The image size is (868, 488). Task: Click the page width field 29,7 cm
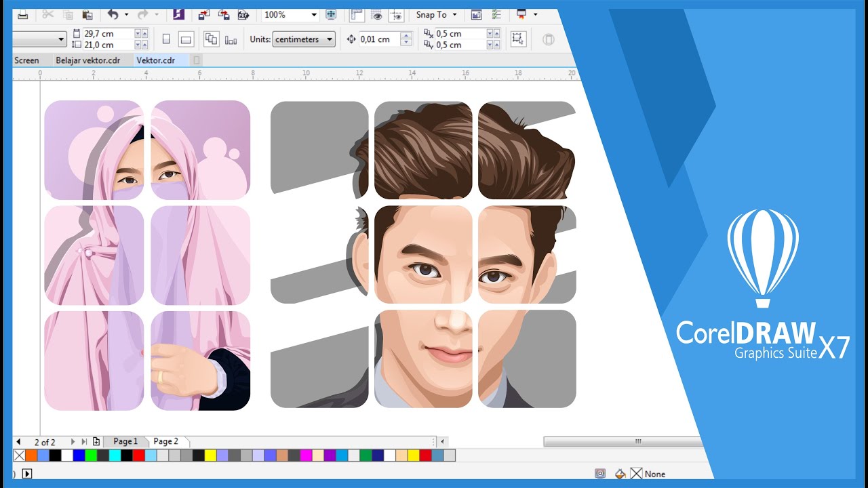click(107, 33)
